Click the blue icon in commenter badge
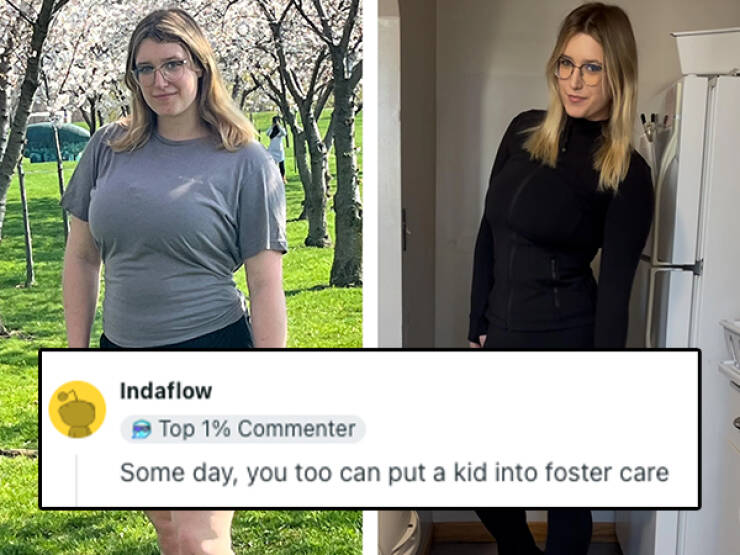 pyautogui.click(x=142, y=429)
